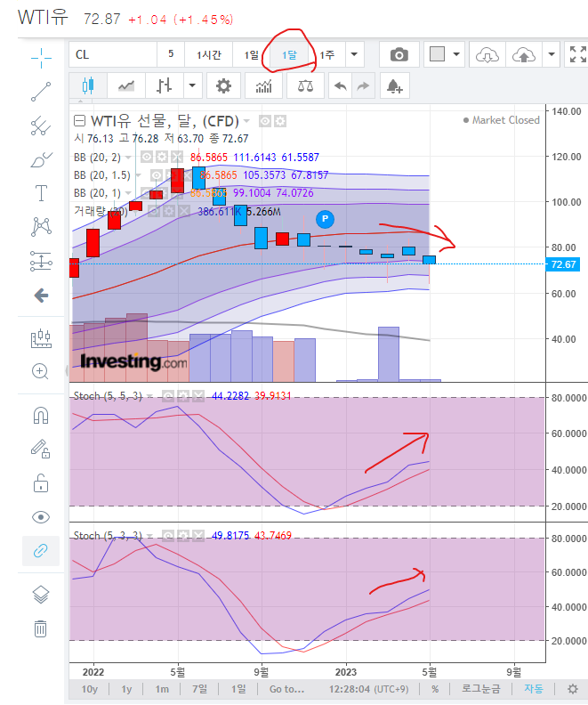Click the blue P marker on chart
This screenshot has width=588, height=705.
[x=325, y=219]
